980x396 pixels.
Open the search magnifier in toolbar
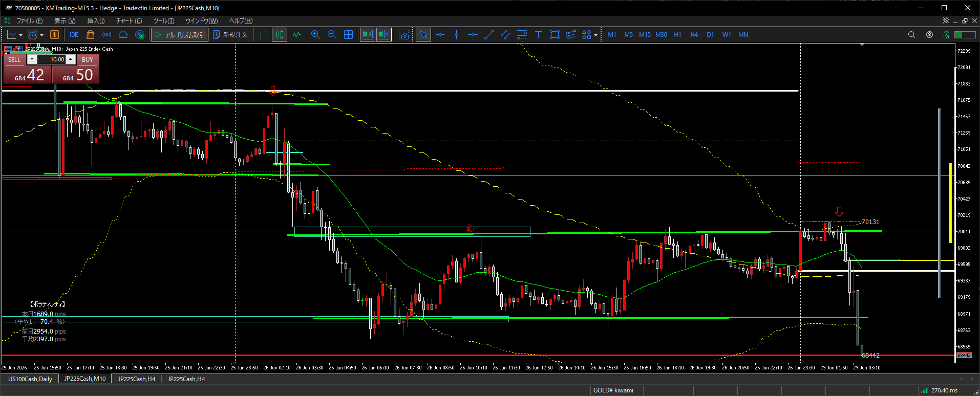click(911, 35)
